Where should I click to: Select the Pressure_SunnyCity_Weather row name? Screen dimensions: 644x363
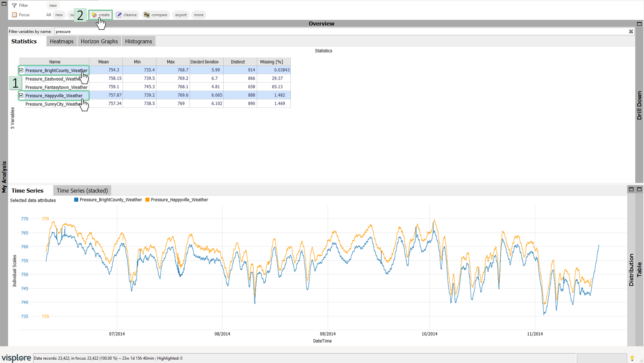pos(53,104)
